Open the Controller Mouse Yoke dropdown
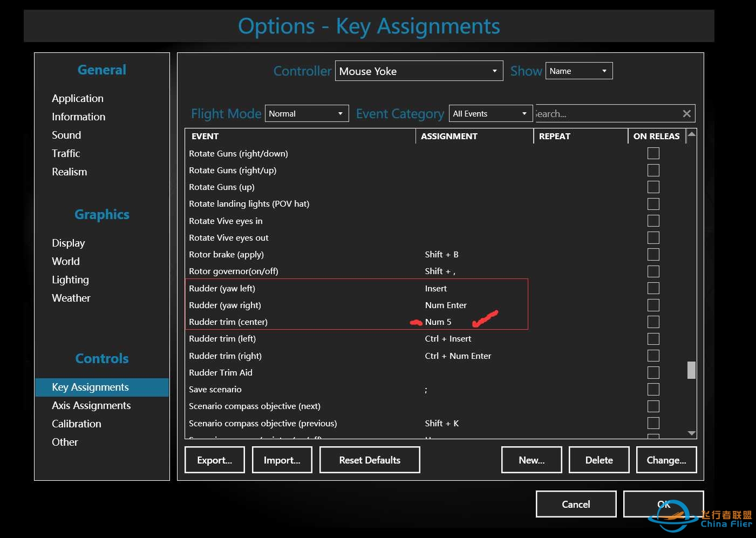The height and width of the screenshot is (538, 756). pyautogui.click(x=419, y=71)
